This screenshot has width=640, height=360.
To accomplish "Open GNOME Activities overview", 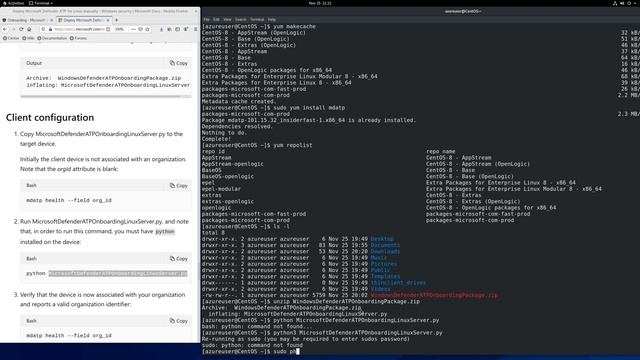I will click(x=13, y=3).
